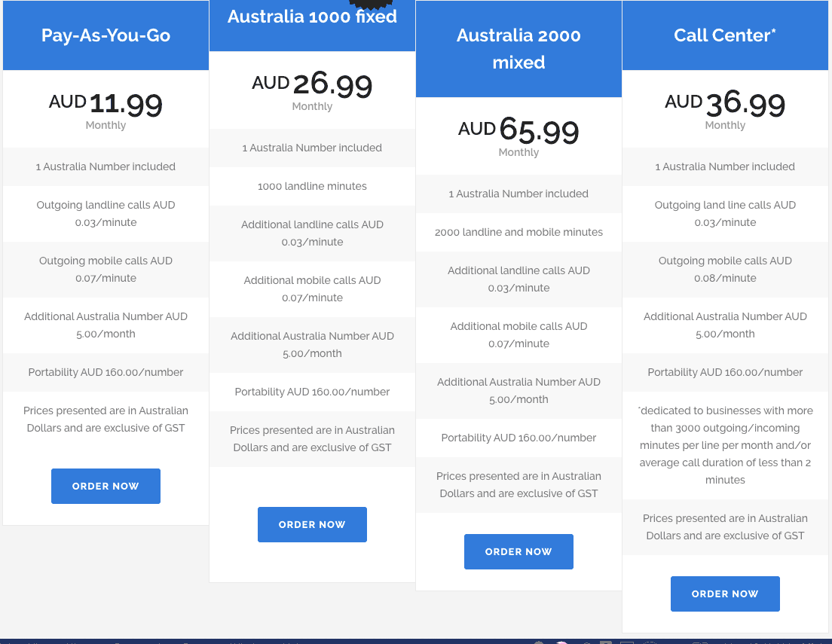The width and height of the screenshot is (832, 644).
Task: Click the Monthly label under the Call Center price
Action: (x=725, y=125)
